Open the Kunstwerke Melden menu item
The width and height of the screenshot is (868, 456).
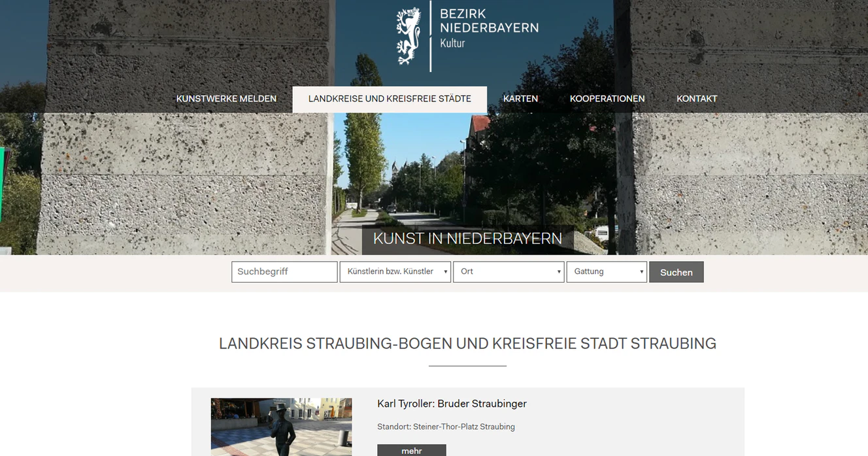[226, 99]
